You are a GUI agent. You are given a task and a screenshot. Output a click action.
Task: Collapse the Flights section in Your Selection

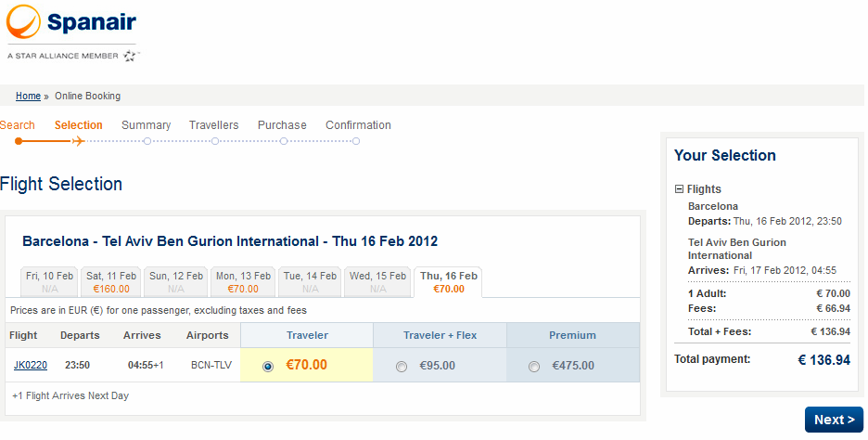click(679, 189)
